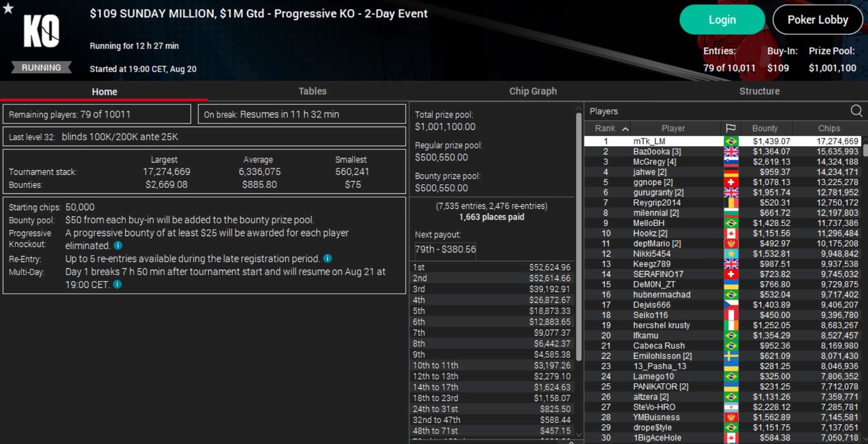This screenshot has height=444, width=868.
Task: Click the 3rd place payout row
Action: pos(492,289)
